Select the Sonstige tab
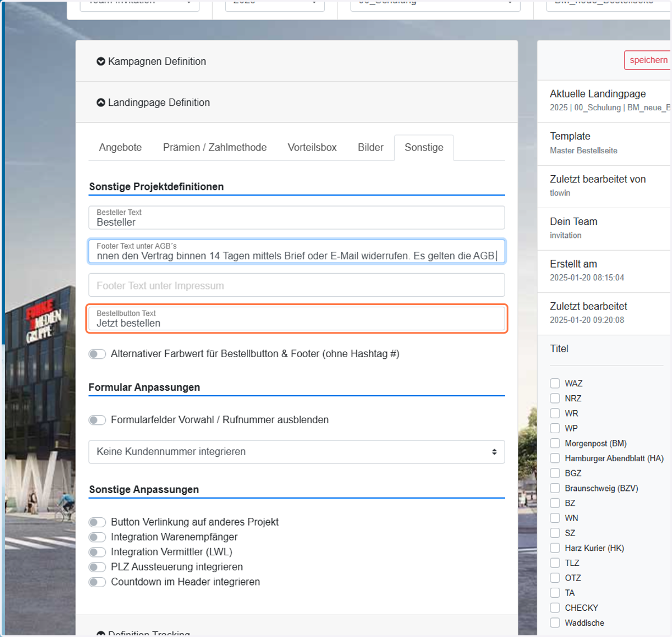 424,148
